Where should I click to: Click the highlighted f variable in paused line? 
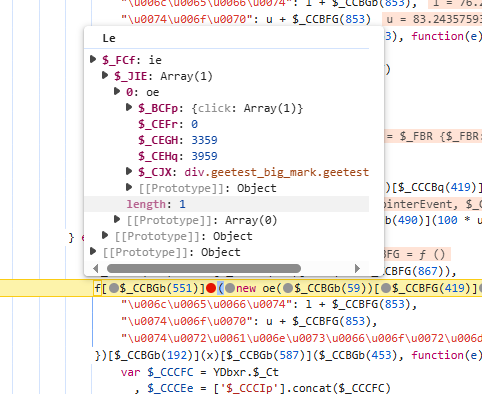97,288
